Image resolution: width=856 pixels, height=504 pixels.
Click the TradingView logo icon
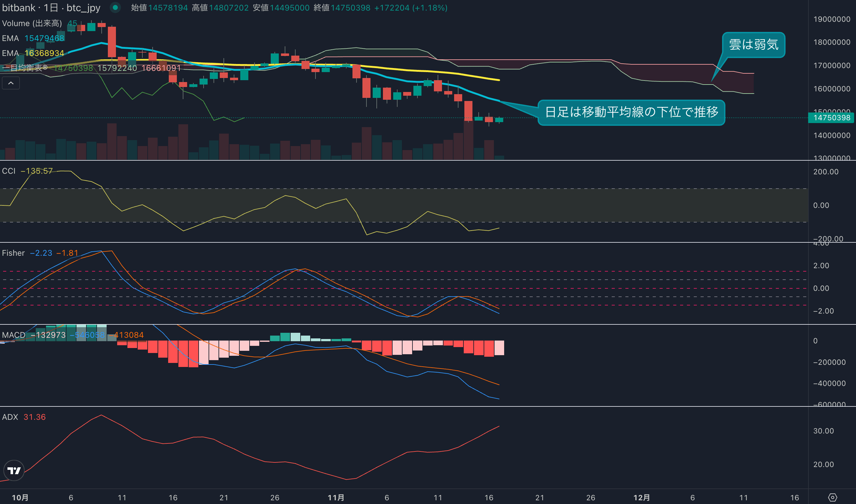(14, 470)
